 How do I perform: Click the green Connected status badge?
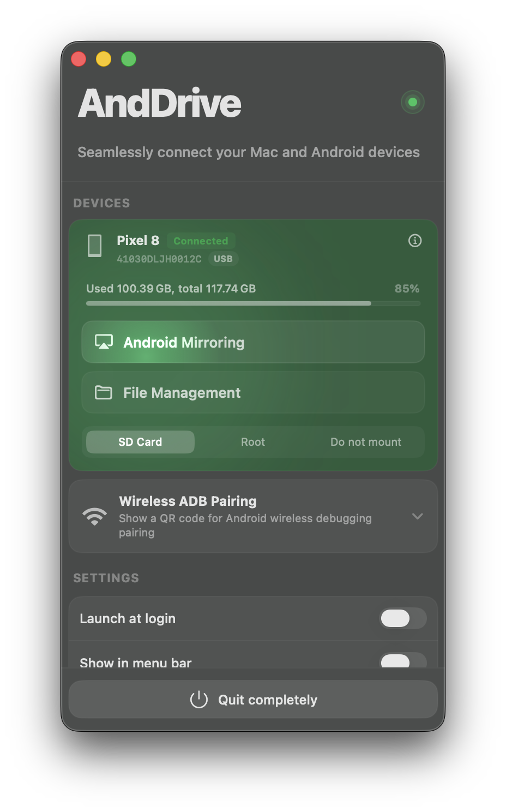tap(201, 241)
